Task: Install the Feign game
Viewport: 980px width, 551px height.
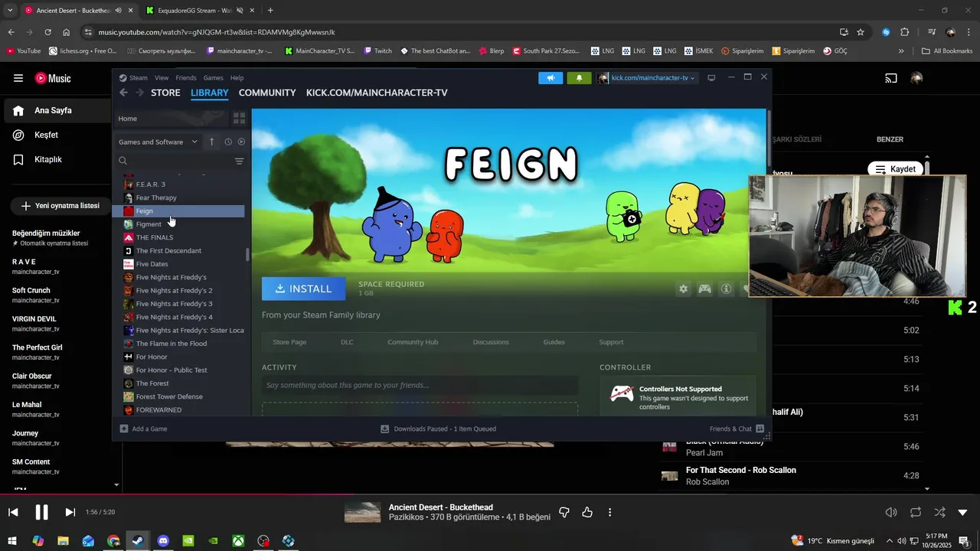Action: (x=304, y=289)
